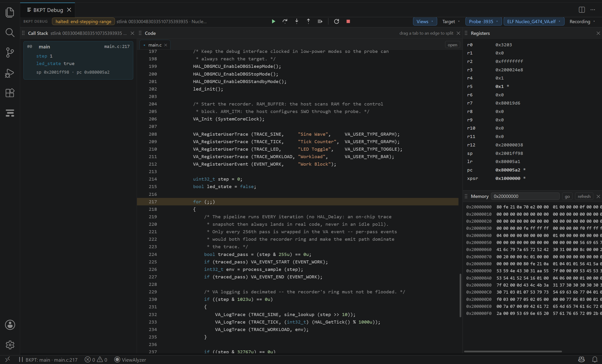602x364 pixels.
Task: Click the refresh button in Memory panel
Action: click(x=584, y=196)
